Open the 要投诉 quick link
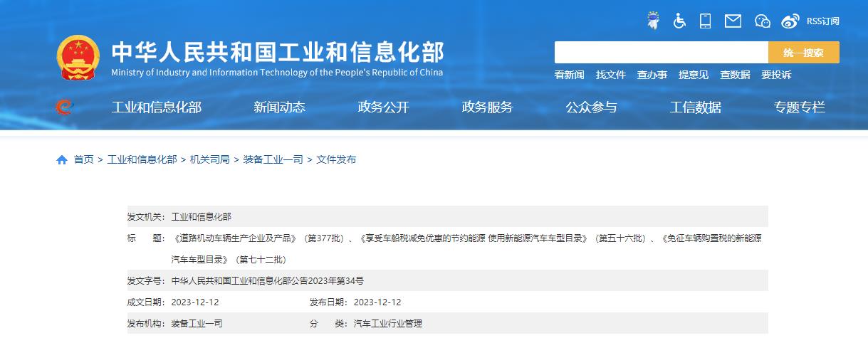Viewport: 868px width, 343px height. (x=776, y=75)
